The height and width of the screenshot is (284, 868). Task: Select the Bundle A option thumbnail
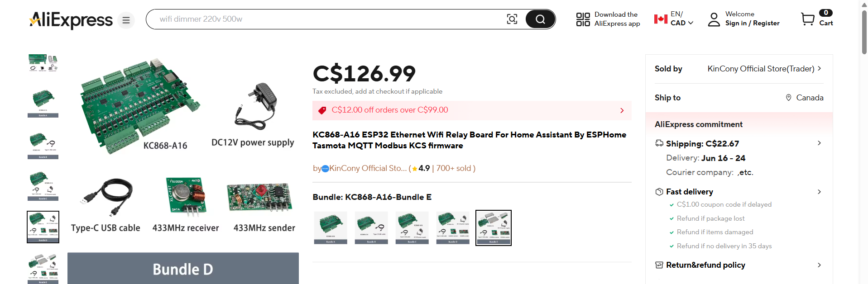click(331, 227)
